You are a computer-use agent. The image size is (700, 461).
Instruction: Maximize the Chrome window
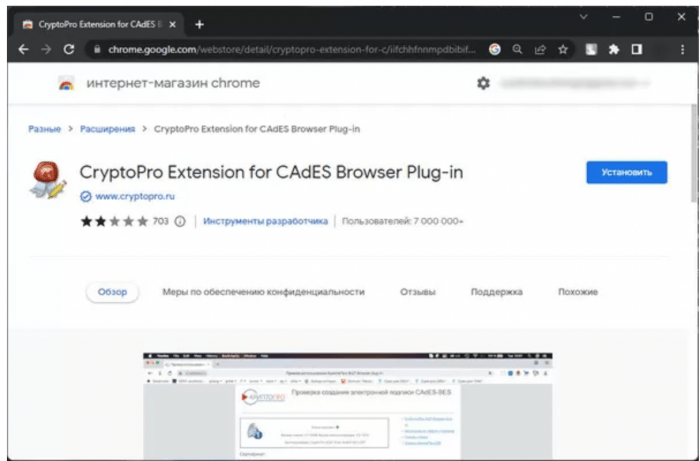click(649, 17)
